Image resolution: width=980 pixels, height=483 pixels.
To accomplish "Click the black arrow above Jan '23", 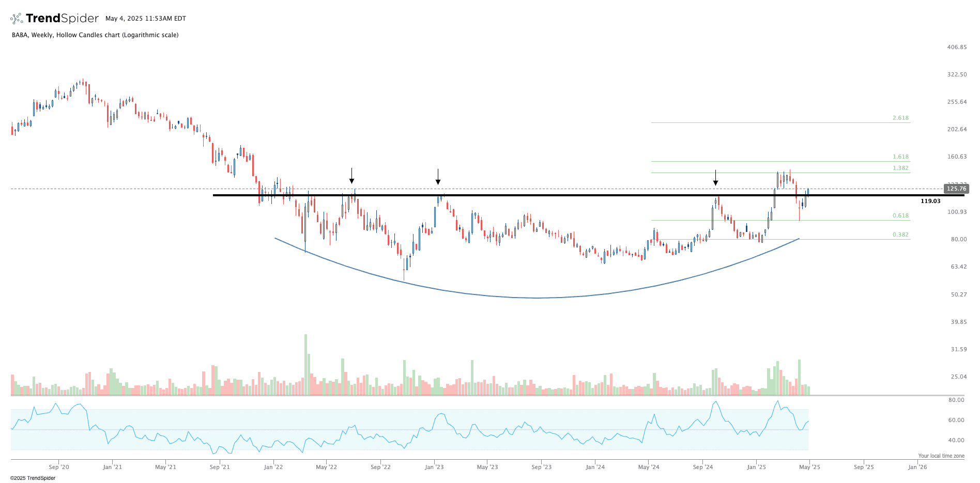I will coord(438,177).
